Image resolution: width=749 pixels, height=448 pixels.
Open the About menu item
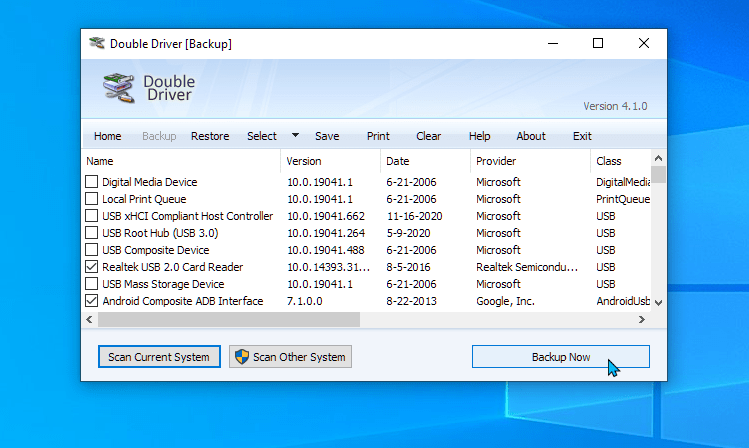click(x=531, y=136)
